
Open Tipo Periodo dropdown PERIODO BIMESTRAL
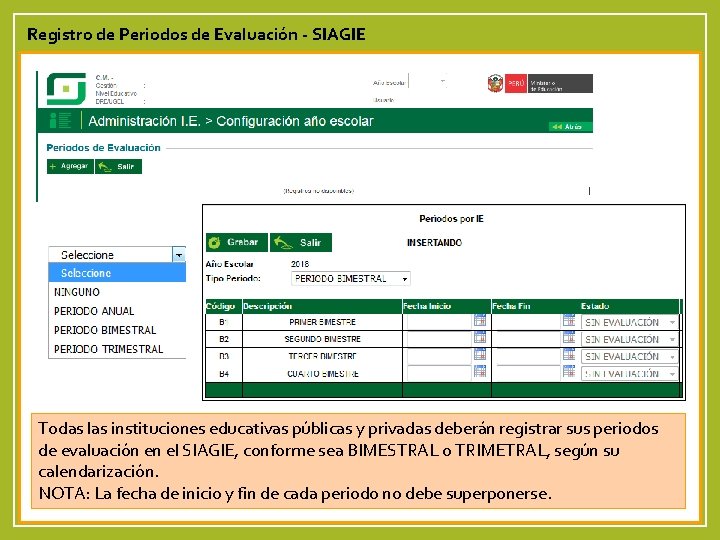(350, 279)
